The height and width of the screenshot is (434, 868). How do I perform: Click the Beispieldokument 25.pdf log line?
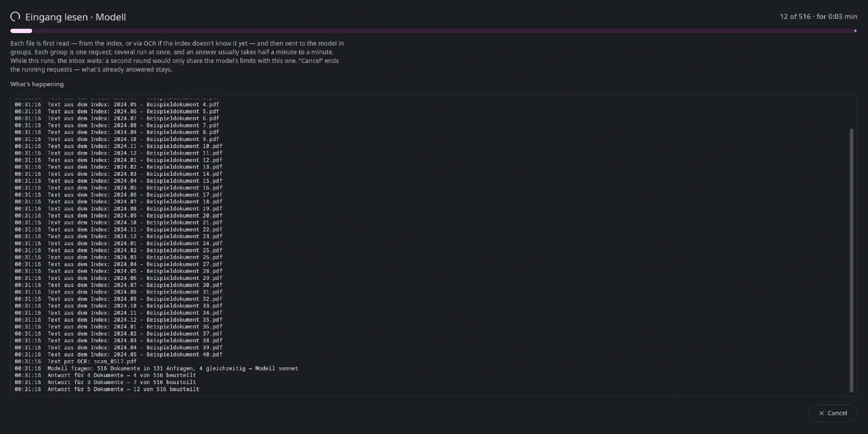(x=118, y=250)
